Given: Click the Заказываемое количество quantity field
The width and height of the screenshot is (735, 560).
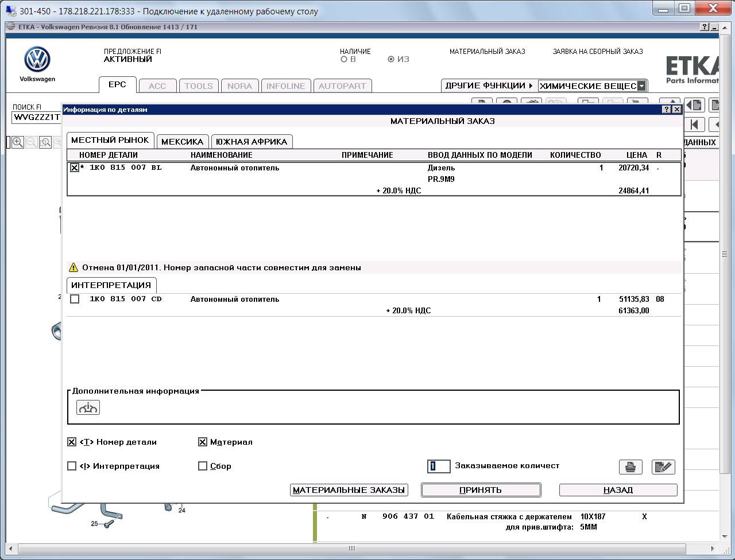Looking at the screenshot, I should 439,466.
